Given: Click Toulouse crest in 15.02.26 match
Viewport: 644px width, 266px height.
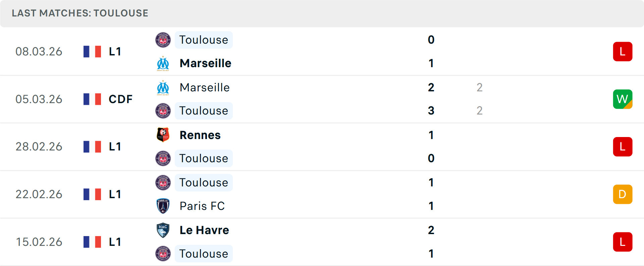Looking at the screenshot, I should [x=163, y=254].
